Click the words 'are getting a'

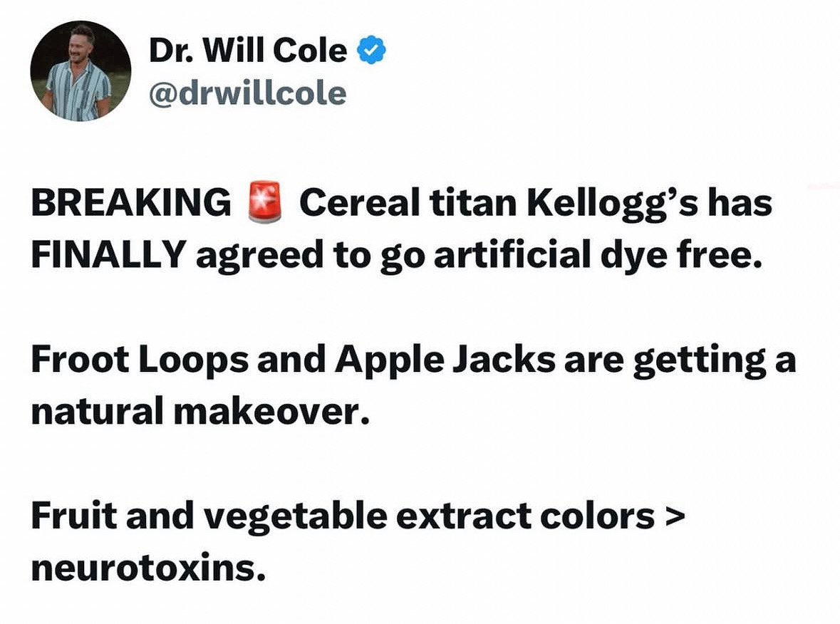[x=680, y=361]
